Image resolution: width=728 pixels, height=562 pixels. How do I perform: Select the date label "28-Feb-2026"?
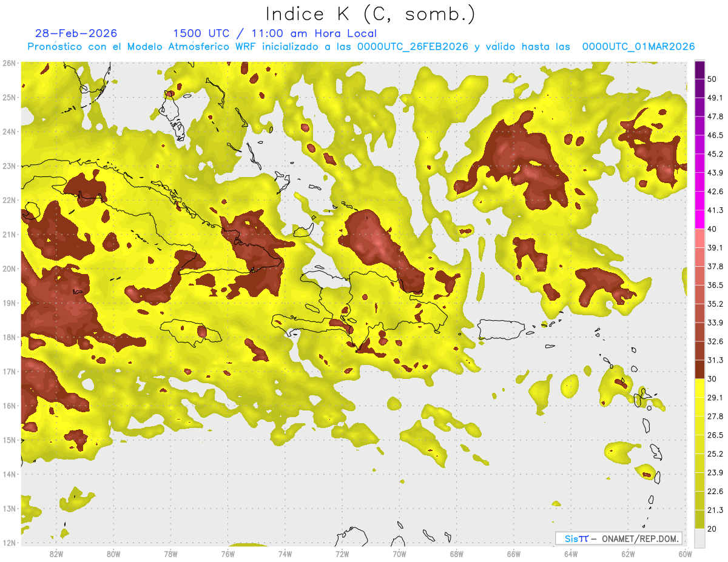tap(76, 33)
